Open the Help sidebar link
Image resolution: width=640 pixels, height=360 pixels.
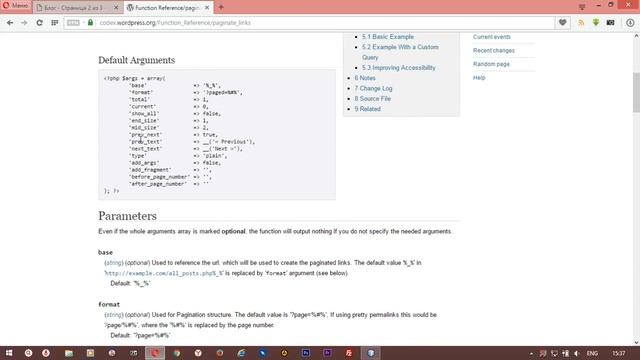pos(479,78)
